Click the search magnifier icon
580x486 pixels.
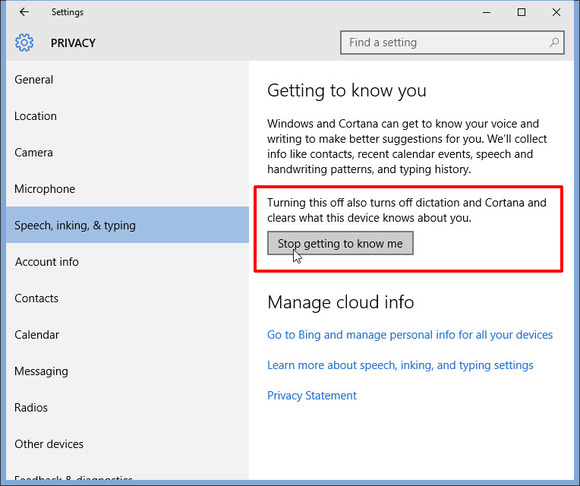554,43
